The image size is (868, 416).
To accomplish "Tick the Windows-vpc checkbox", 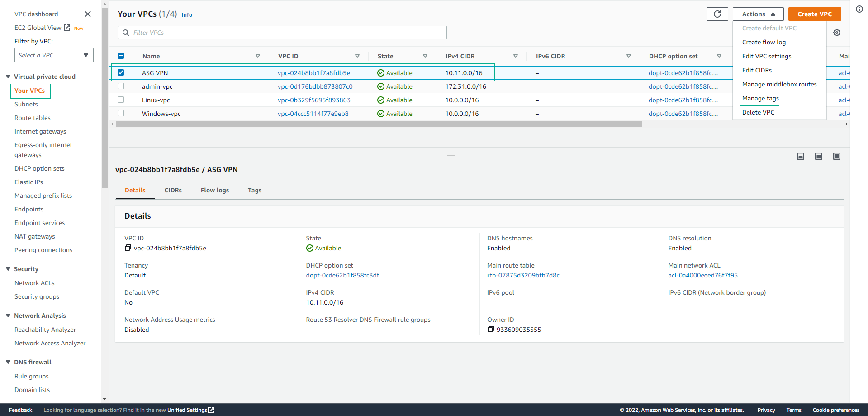I will (121, 113).
